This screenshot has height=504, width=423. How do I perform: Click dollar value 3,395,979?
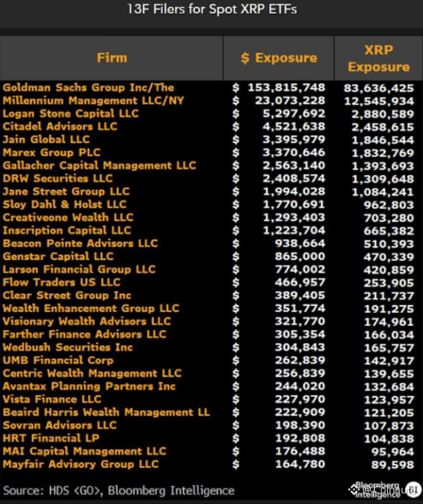click(x=293, y=140)
